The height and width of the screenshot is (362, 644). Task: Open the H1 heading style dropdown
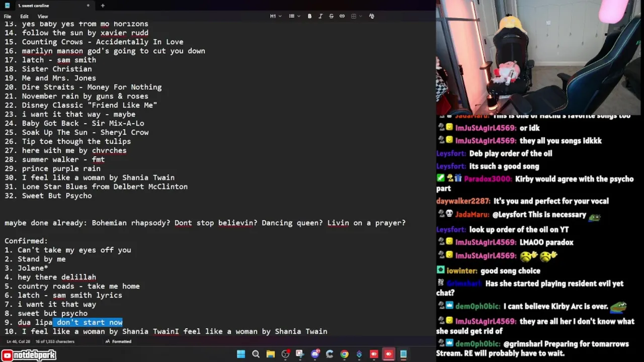[x=276, y=16]
